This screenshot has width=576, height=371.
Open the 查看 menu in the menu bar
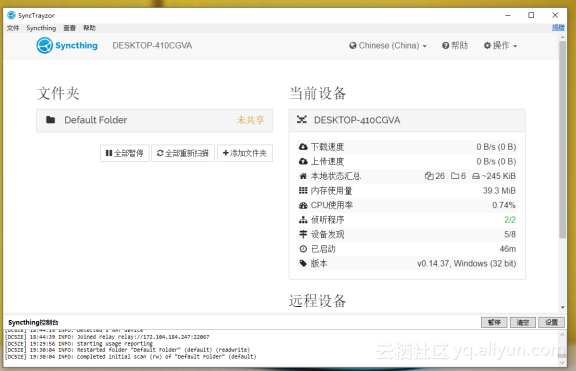click(x=69, y=28)
